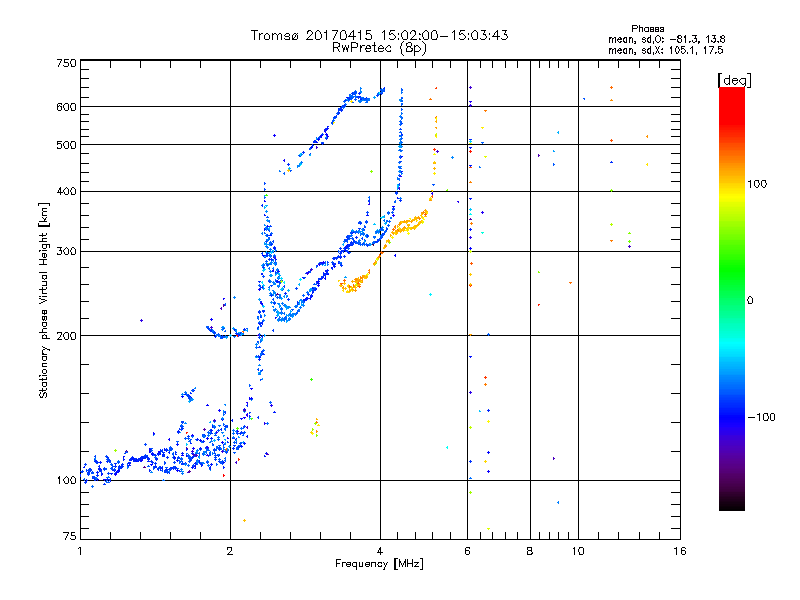Pick the green section of the colorbar
Image resolution: width=800 pixels, height=600 pixels.
(732, 270)
